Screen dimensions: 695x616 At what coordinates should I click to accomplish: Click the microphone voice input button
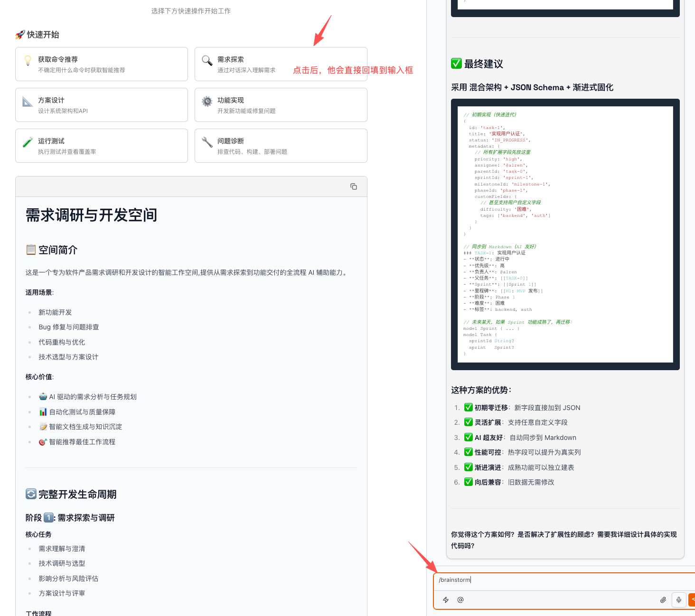[x=679, y=600]
